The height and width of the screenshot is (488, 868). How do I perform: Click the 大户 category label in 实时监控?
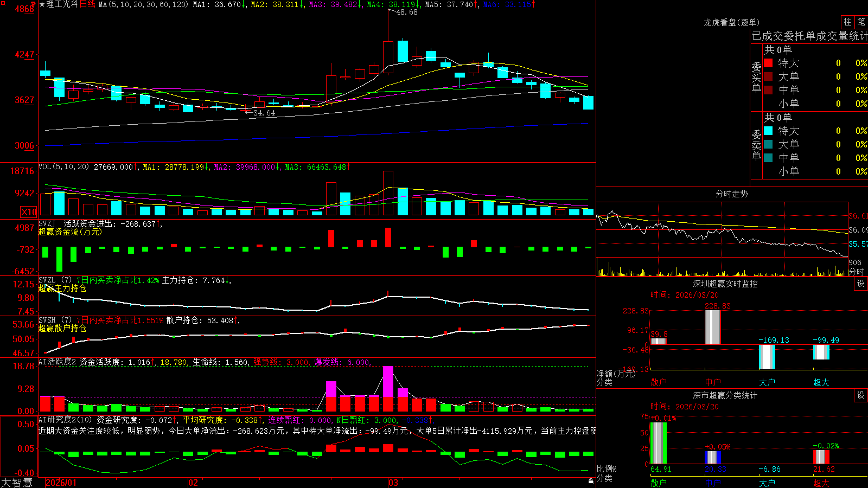pos(767,382)
